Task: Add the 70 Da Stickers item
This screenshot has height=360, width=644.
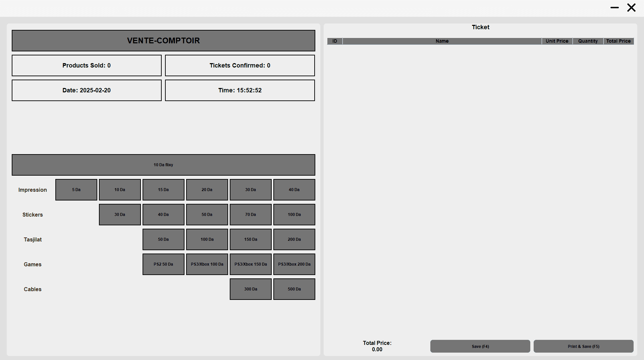Action: click(x=251, y=215)
